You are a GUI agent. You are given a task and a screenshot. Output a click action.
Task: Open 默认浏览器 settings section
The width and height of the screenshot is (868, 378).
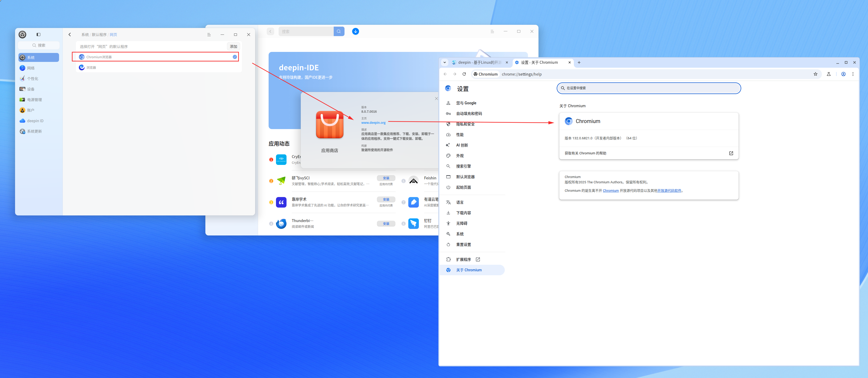tap(465, 177)
